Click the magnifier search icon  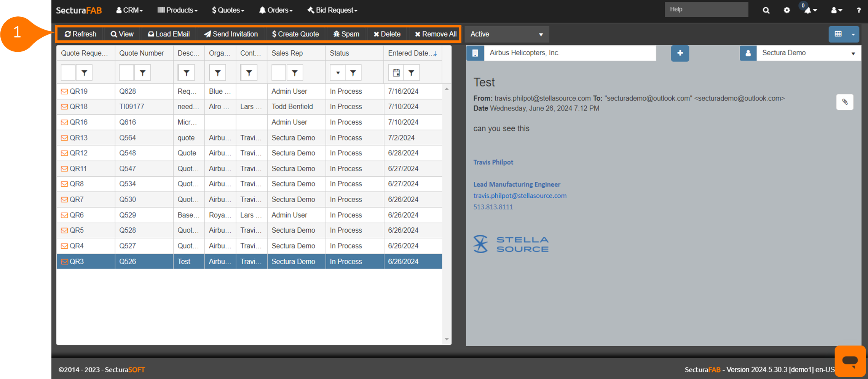coord(766,10)
